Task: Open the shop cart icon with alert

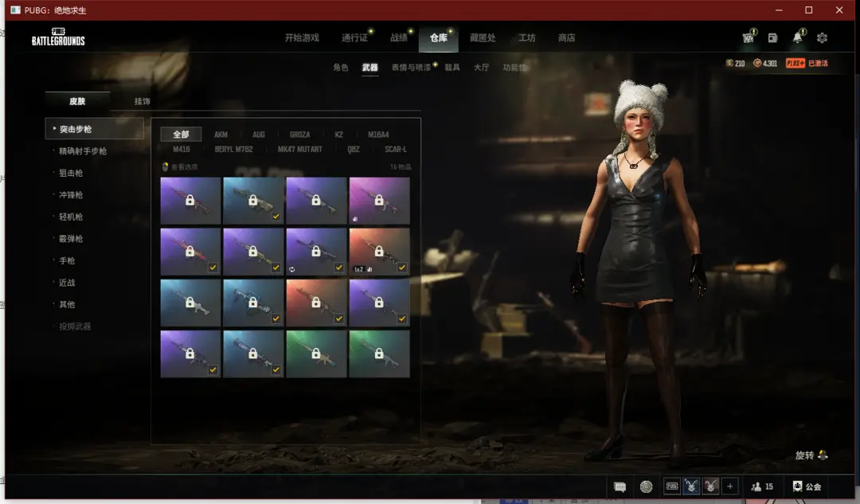Action: [749, 37]
